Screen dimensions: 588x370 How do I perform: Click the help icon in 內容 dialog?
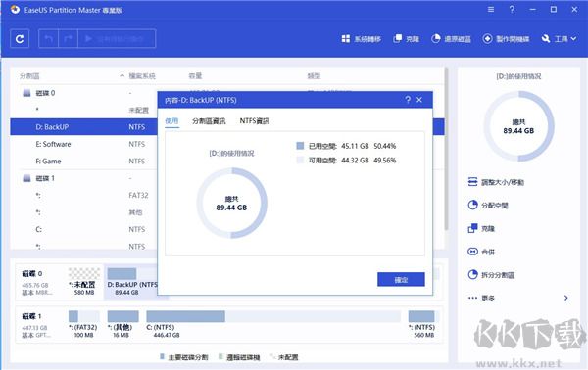(408, 100)
